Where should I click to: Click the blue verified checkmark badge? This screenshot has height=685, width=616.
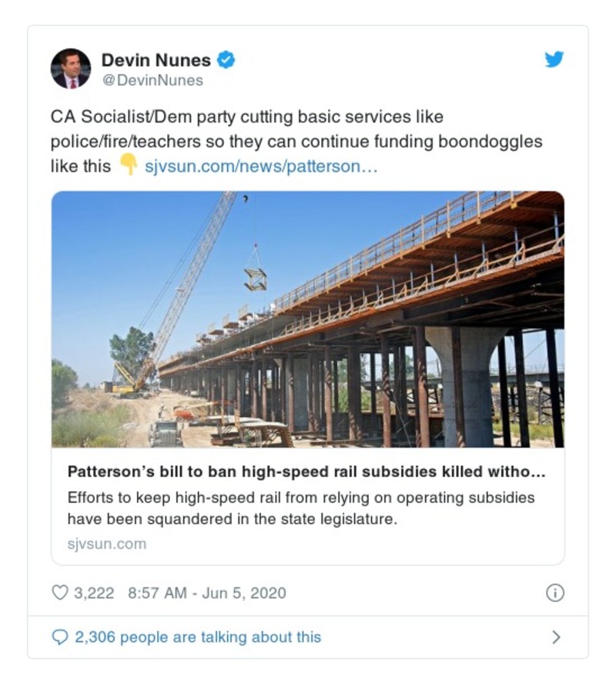coord(226,60)
